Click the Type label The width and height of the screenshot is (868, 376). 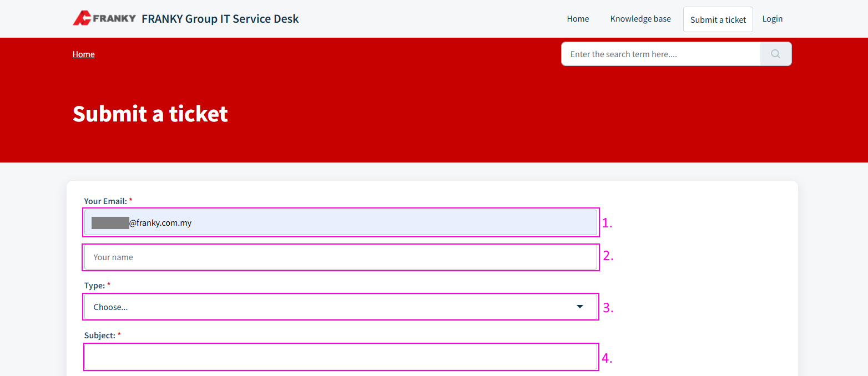click(94, 286)
